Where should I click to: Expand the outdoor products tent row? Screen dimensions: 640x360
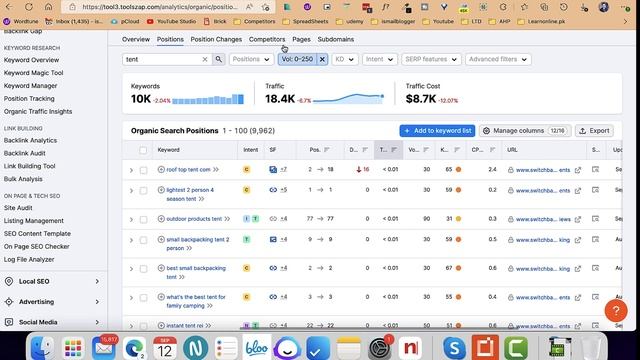131,220
